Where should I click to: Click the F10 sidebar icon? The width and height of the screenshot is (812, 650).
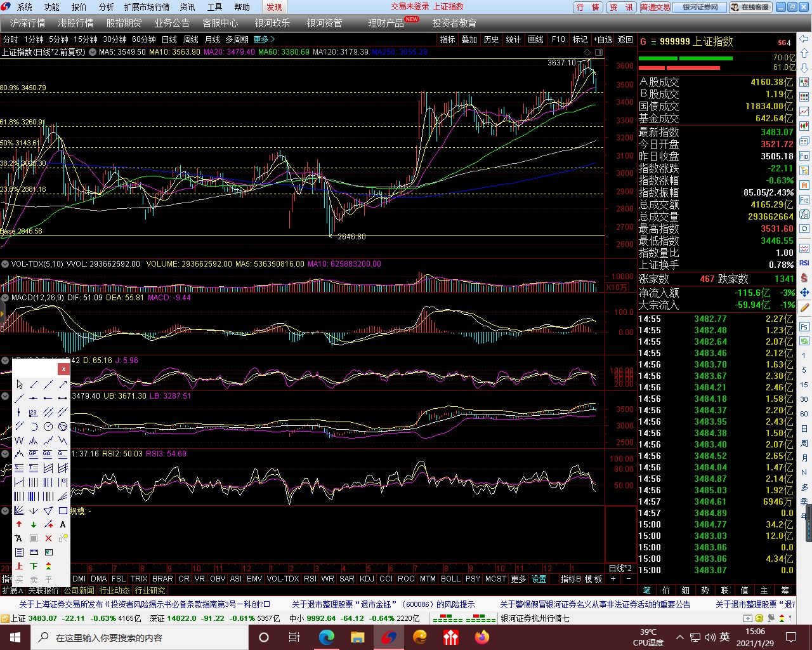[x=804, y=156]
